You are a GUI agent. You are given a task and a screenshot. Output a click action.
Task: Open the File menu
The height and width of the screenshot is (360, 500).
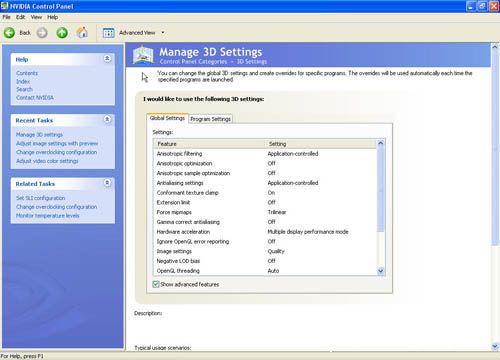click(6, 17)
